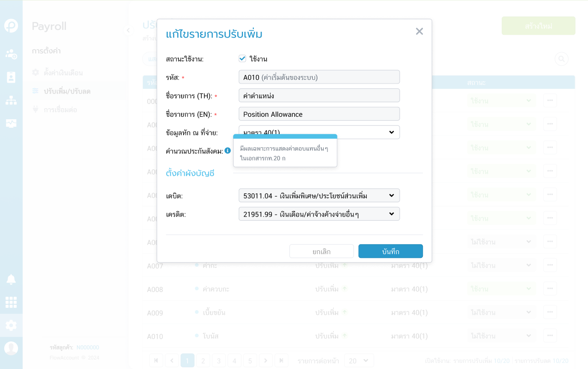Click the settings gear in left sidebar

[x=11, y=325]
